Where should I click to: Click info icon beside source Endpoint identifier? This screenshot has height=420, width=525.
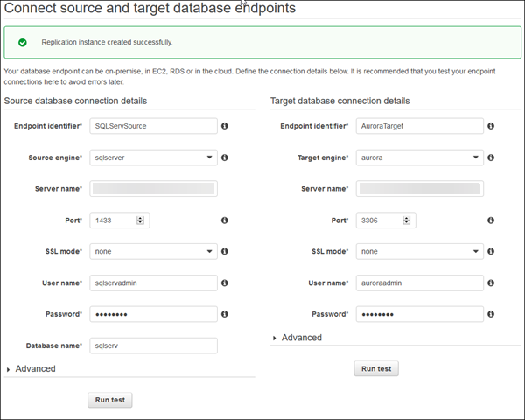pyautogui.click(x=225, y=126)
